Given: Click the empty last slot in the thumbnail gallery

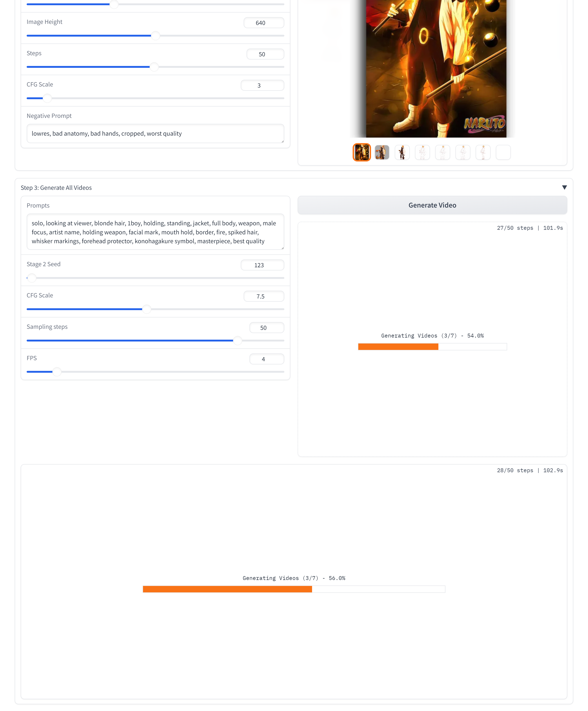Looking at the screenshot, I should 503,152.
